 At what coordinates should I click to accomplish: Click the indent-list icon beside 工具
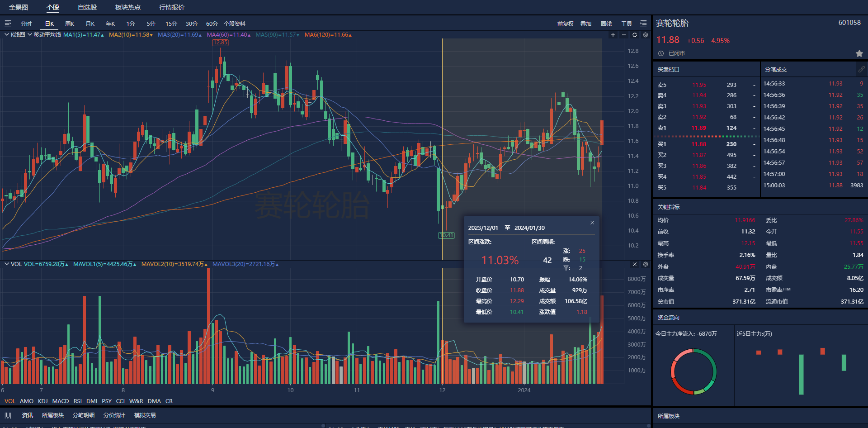643,24
